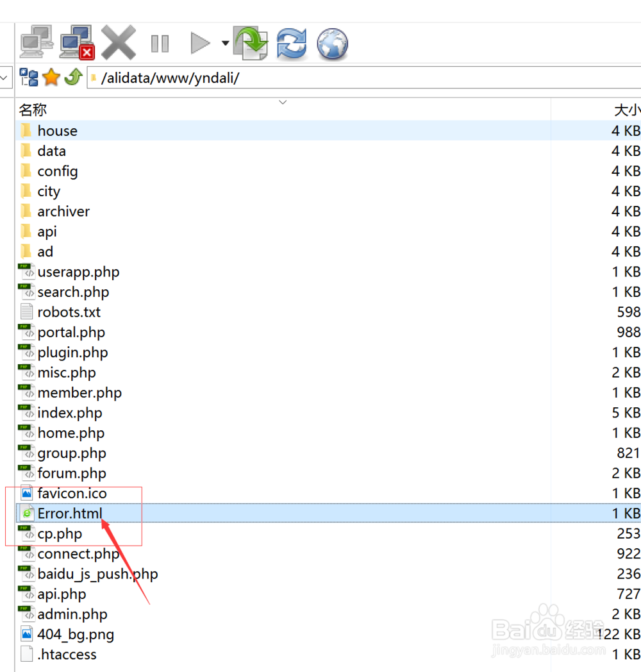Click the pause transfer icon
Viewport: 641px width, 672px height.
(x=160, y=44)
